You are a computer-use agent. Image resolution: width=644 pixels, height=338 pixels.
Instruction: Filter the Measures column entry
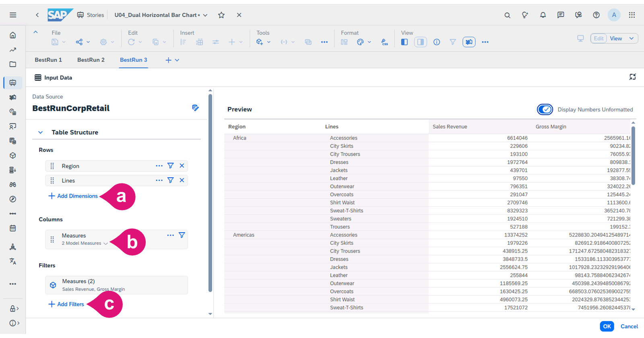click(182, 235)
